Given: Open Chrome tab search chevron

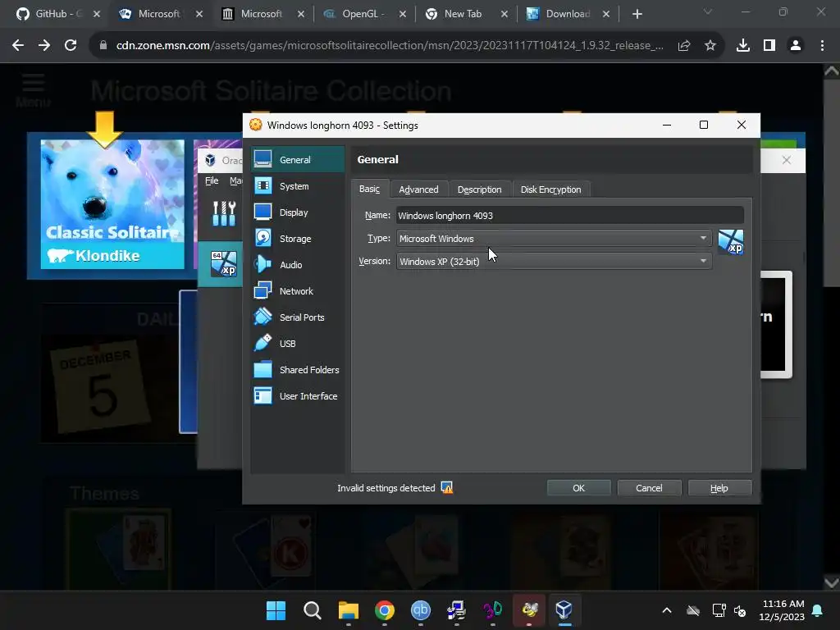Looking at the screenshot, I should click(708, 11).
